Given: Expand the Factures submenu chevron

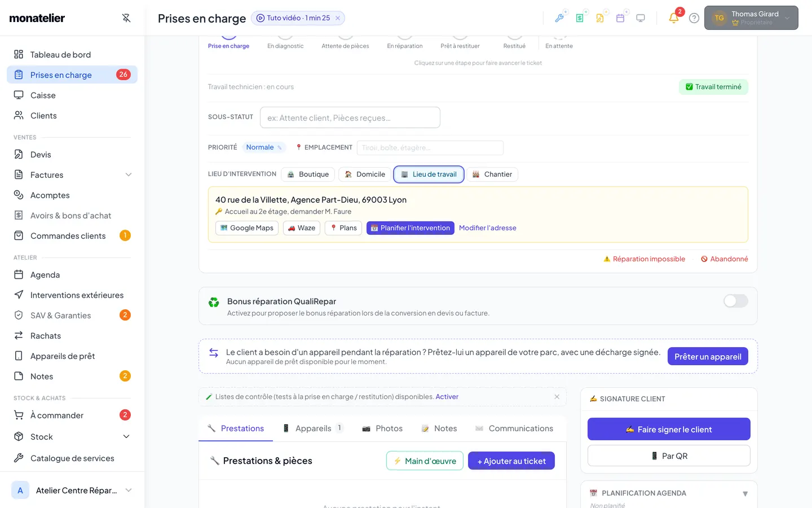Looking at the screenshot, I should (x=129, y=175).
